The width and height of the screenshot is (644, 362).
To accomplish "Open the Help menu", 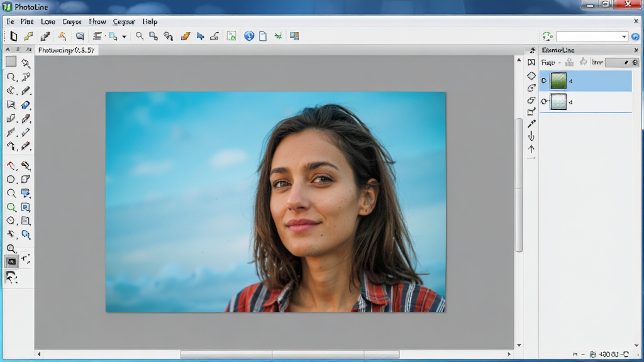I will (150, 22).
